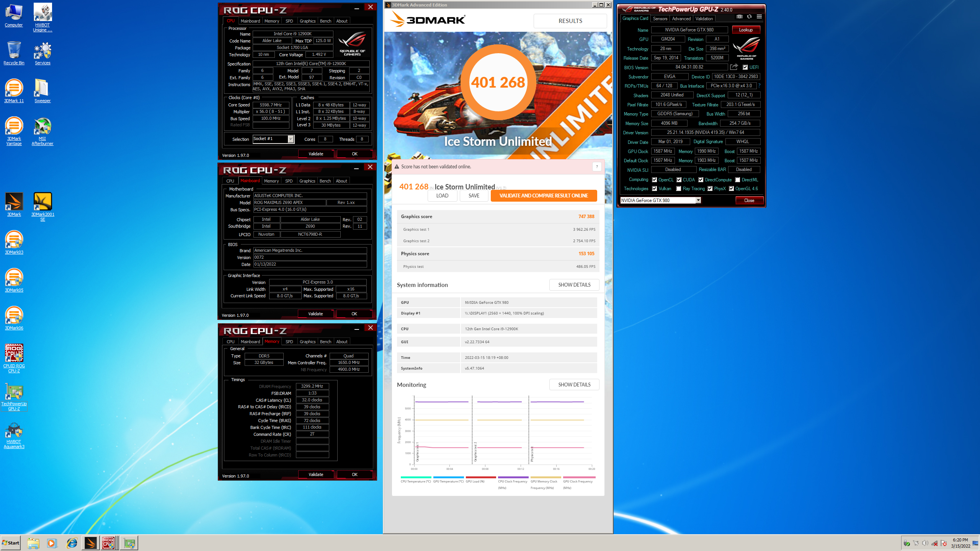
Task: Open the 3DMark2001 SE desktop icon
Action: click(x=42, y=207)
